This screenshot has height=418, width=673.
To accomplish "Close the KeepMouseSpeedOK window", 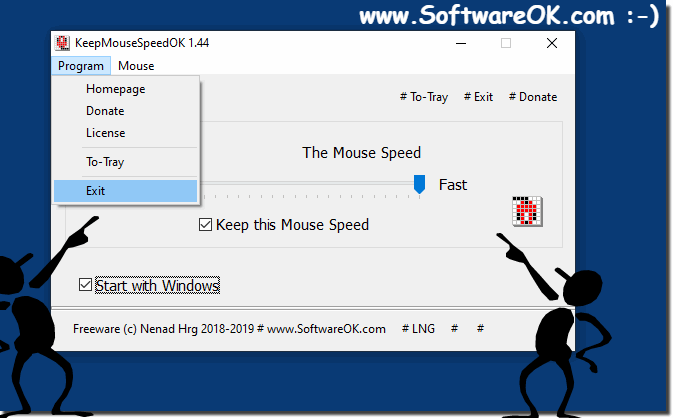I will (x=552, y=43).
